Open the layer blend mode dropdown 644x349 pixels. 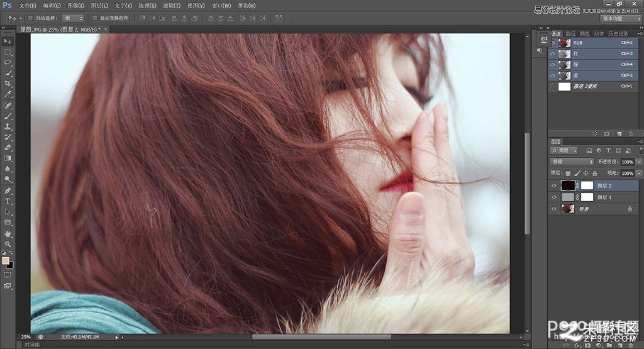click(x=572, y=162)
